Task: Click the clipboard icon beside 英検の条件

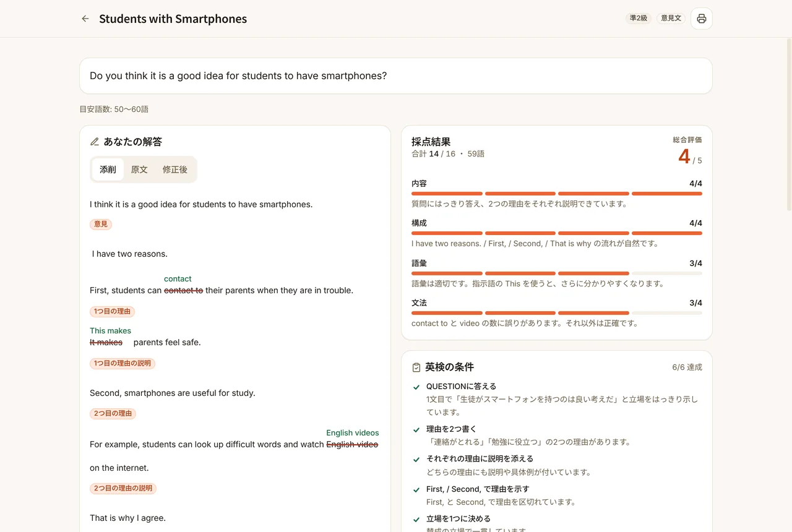Action: click(416, 367)
